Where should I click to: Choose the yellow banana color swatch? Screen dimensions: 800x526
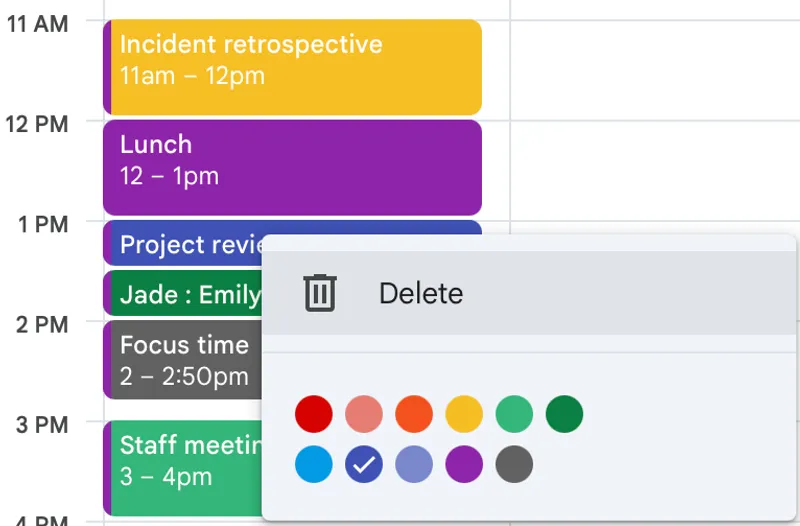tap(464, 414)
